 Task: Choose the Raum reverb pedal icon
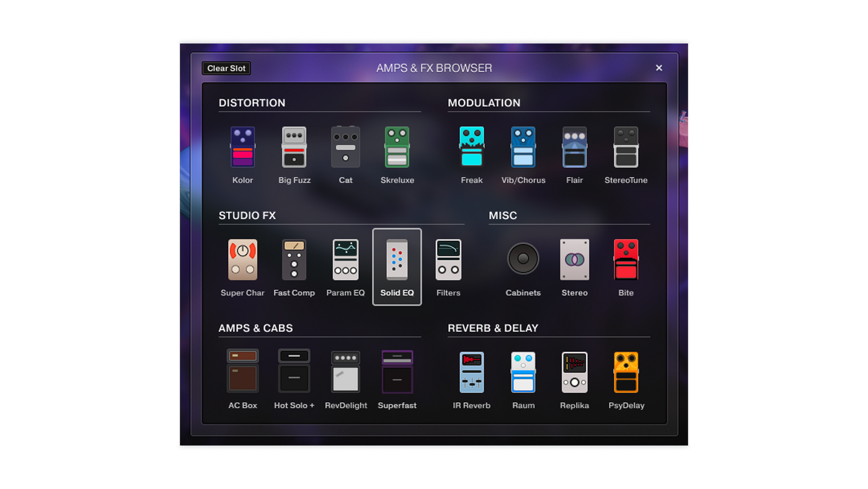523,372
